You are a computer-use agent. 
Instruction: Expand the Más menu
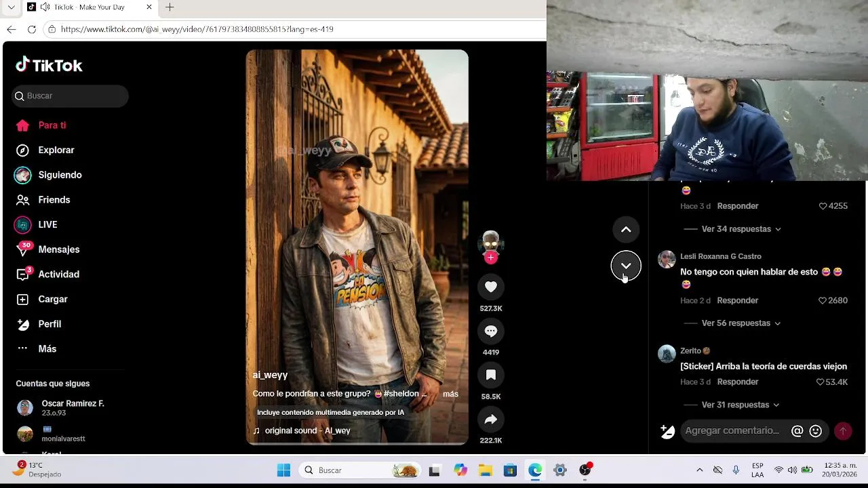click(36, 349)
